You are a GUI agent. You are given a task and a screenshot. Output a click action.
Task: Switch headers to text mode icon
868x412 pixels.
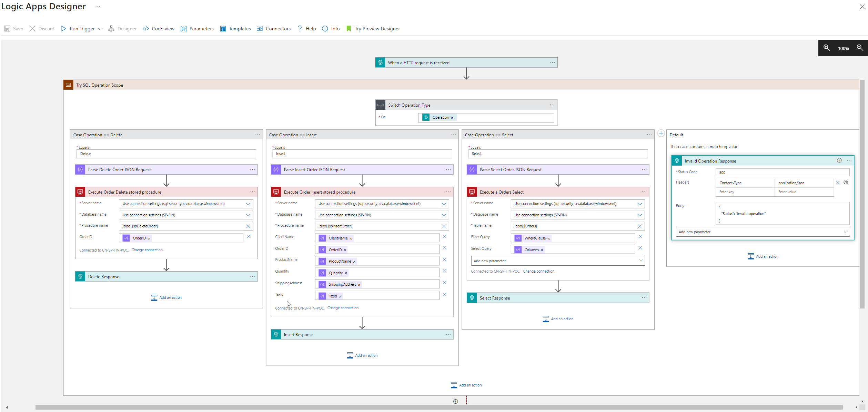(x=846, y=183)
